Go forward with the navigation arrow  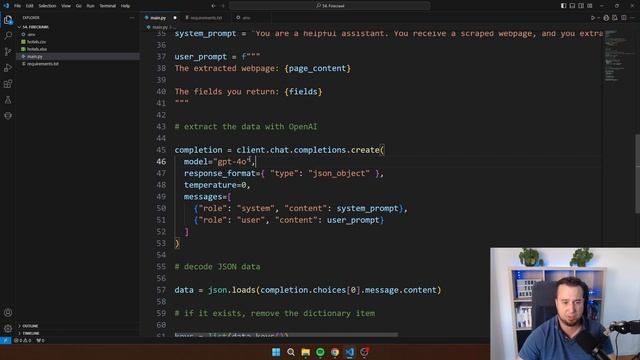[x=223, y=6]
